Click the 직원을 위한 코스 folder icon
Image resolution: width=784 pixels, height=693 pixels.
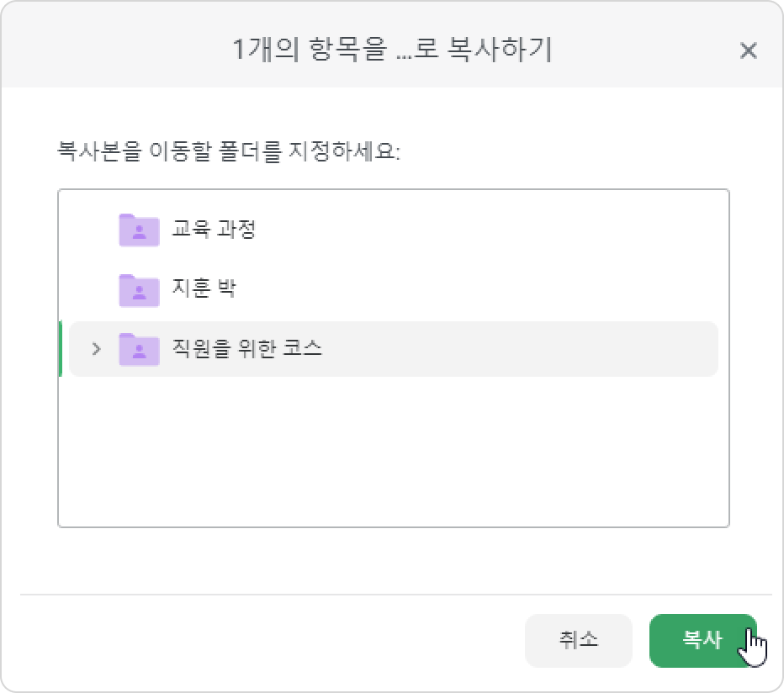click(139, 349)
